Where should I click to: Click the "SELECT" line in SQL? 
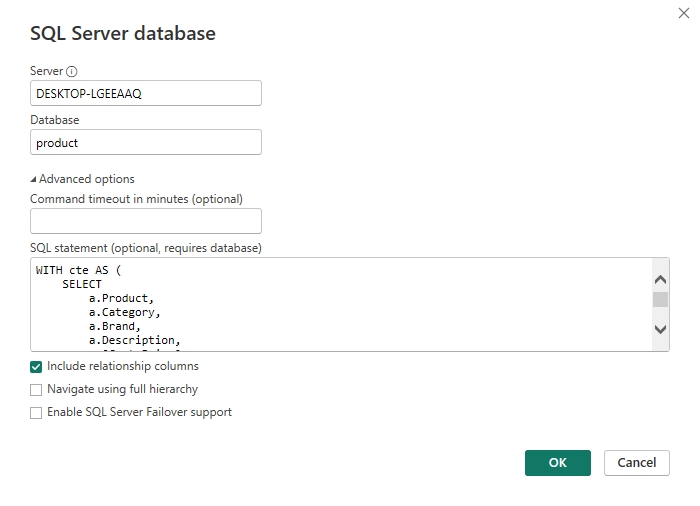tap(82, 284)
